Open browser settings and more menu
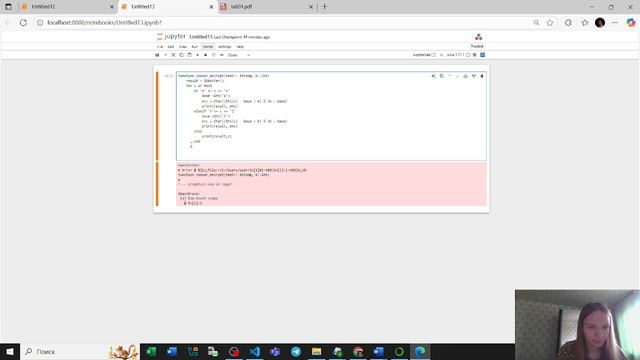This screenshot has width=640, height=360. [x=615, y=22]
